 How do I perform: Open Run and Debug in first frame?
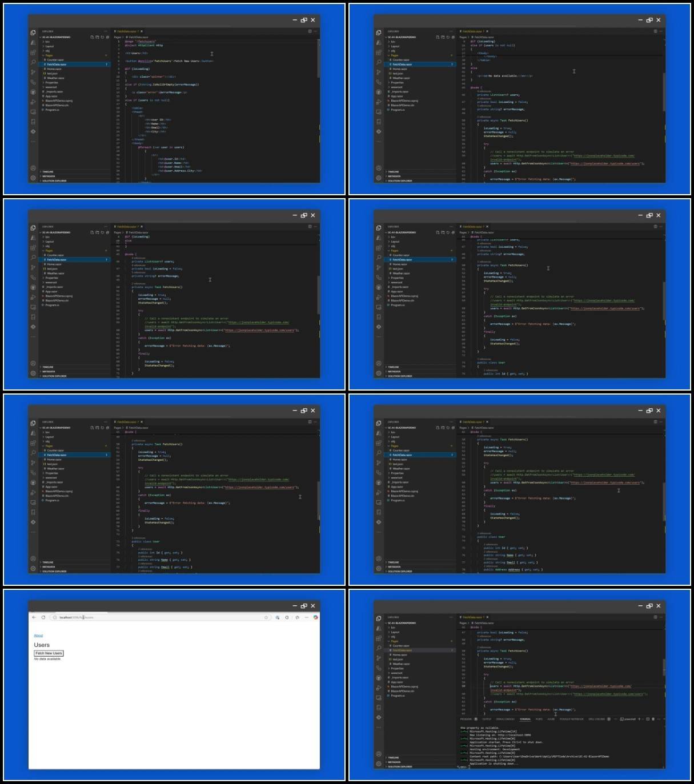[33, 102]
